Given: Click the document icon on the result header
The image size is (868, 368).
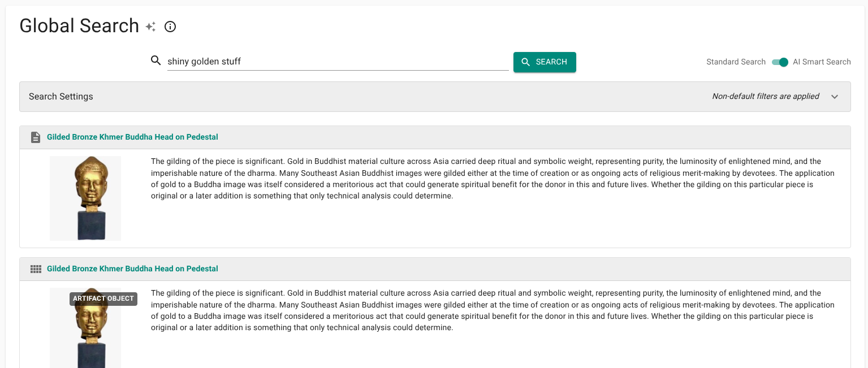Looking at the screenshot, I should (x=36, y=137).
